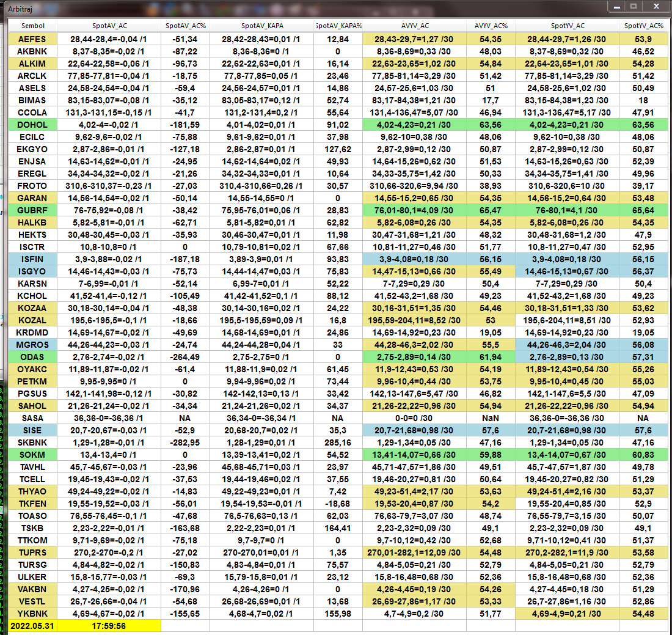Screen dimensions: 672x635
Task: Select the green DOHOL symbol cell
Action: [x=32, y=125]
